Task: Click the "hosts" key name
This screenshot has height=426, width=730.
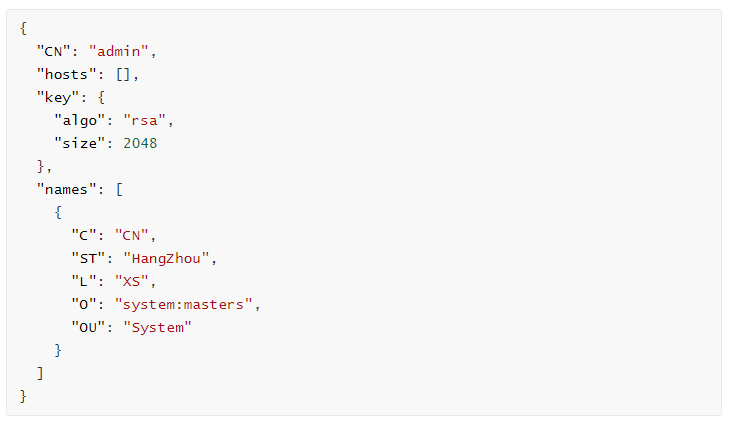Action: (x=67, y=74)
